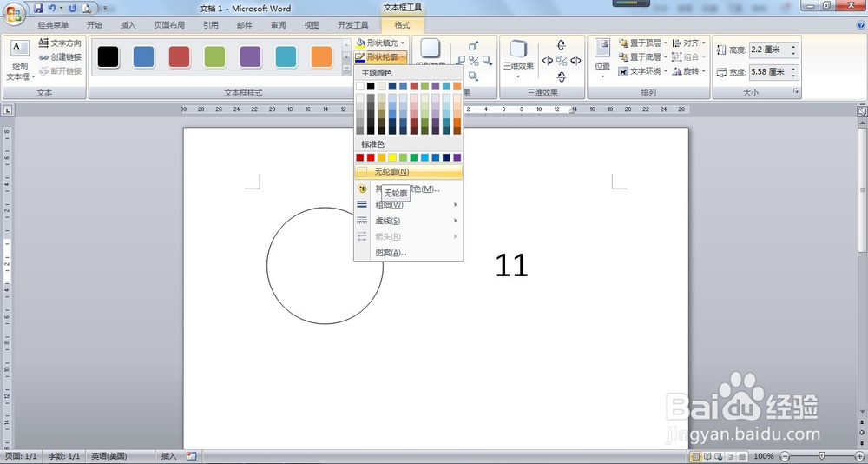Open the 文字环绕 wrap dropdown

(x=642, y=71)
